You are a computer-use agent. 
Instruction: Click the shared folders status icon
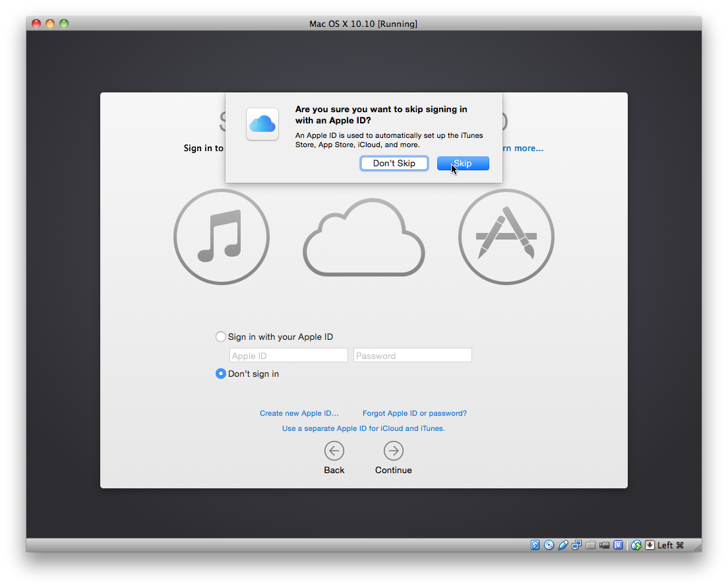[x=591, y=545]
